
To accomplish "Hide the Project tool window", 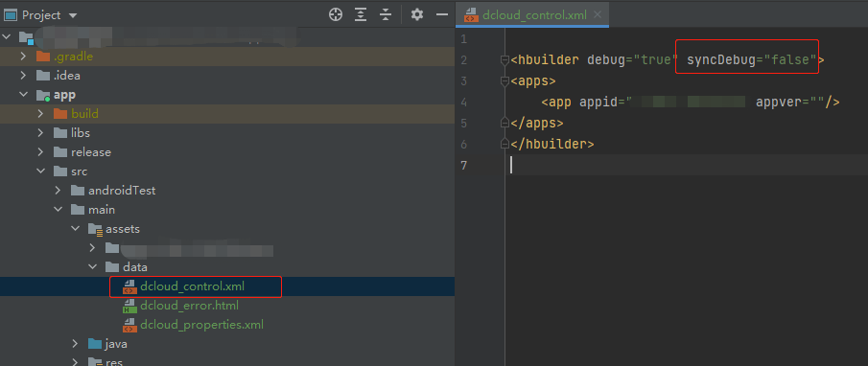I will (x=442, y=15).
